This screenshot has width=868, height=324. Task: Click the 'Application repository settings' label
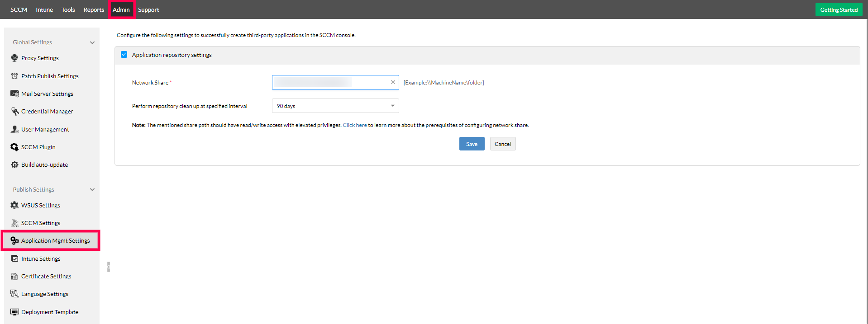[x=172, y=55]
